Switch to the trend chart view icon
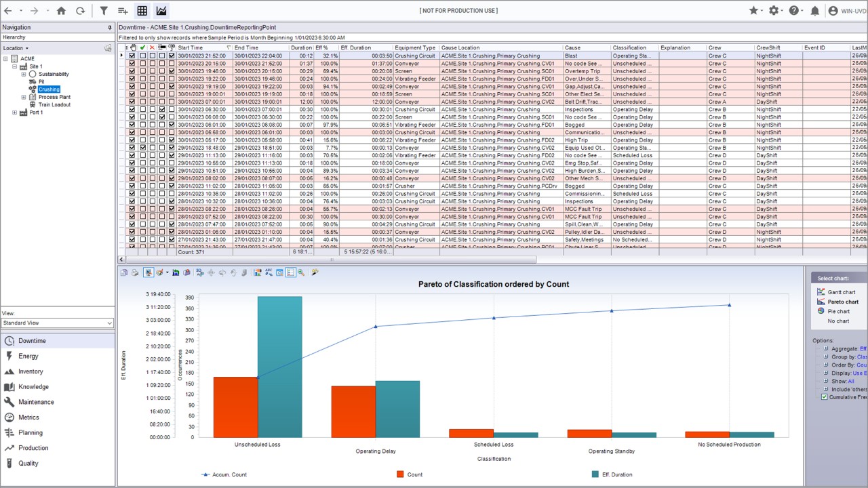This screenshot has height=488, width=868. click(161, 10)
